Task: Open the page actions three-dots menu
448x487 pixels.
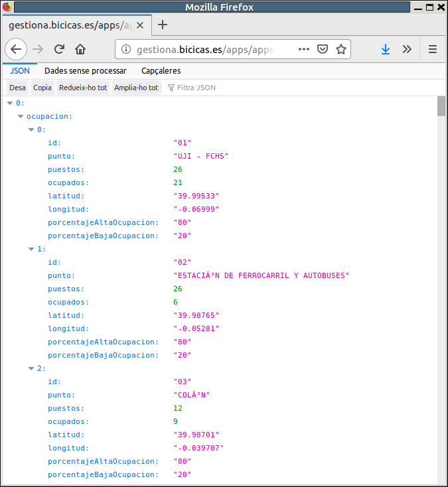Action: point(304,49)
